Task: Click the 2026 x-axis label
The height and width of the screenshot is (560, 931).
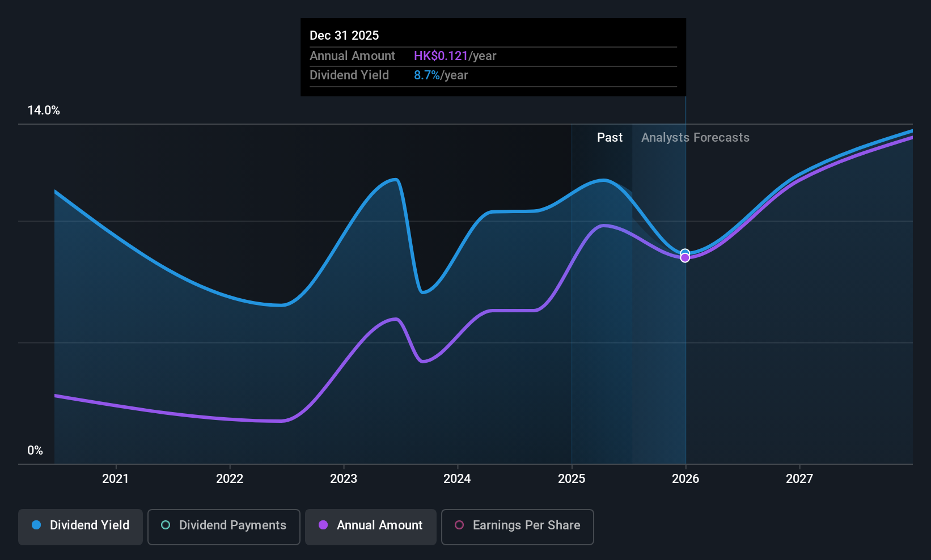Action: 685,479
